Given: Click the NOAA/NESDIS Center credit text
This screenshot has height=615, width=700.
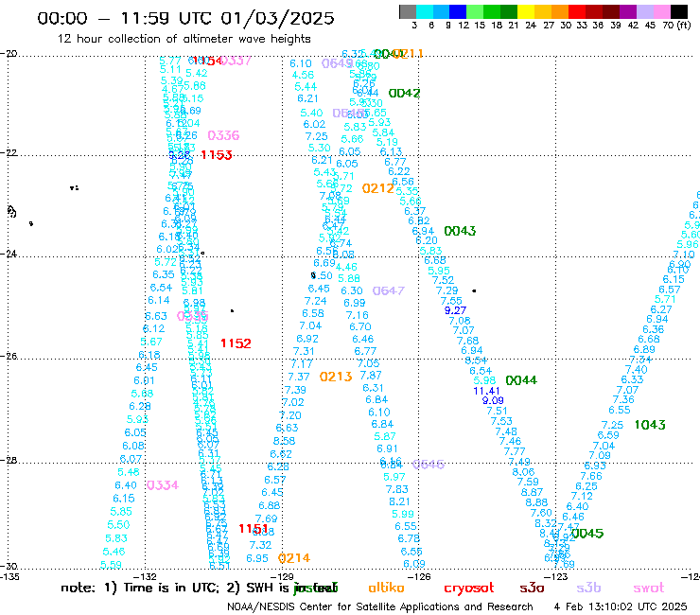Looking at the screenshot, I should [x=380, y=607].
